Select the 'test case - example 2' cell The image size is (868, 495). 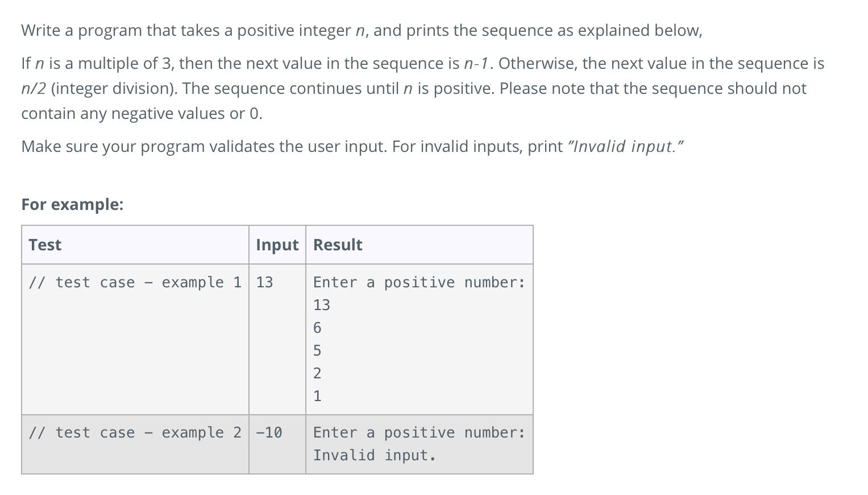(x=135, y=444)
